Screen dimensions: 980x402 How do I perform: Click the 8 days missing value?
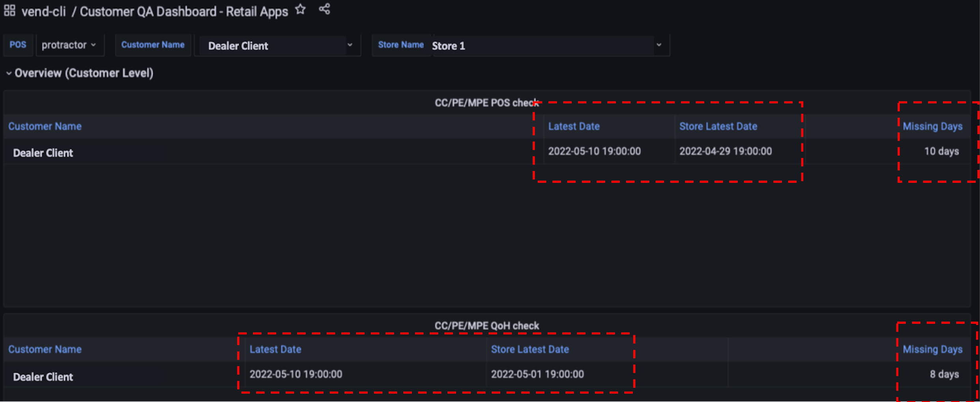pyautogui.click(x=944, y=374)
